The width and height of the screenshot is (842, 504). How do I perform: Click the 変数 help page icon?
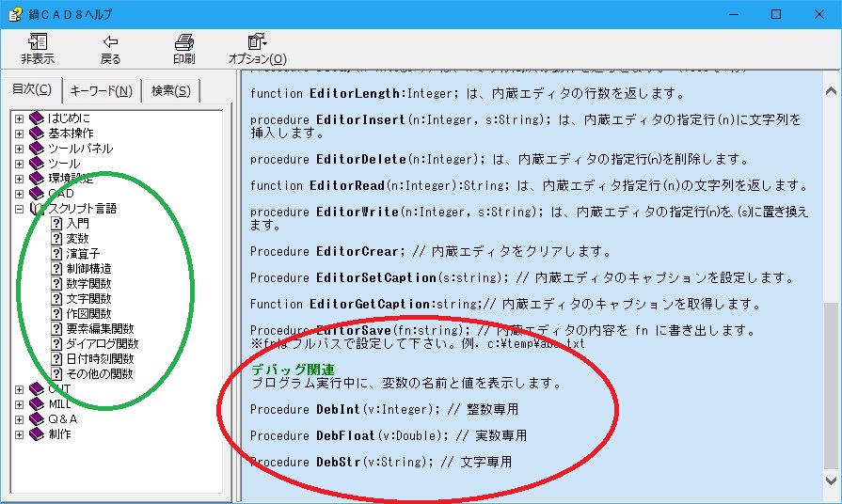click(x=56, y=238)
